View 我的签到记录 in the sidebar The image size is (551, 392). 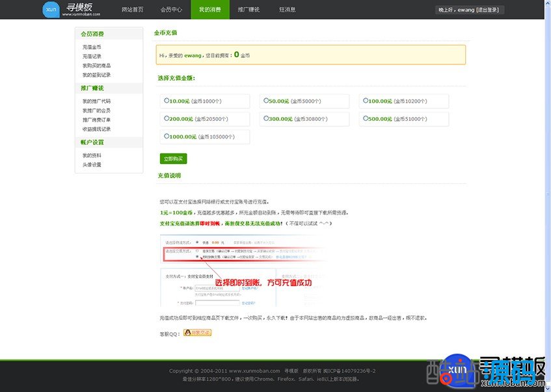click(x=96, y=75)
